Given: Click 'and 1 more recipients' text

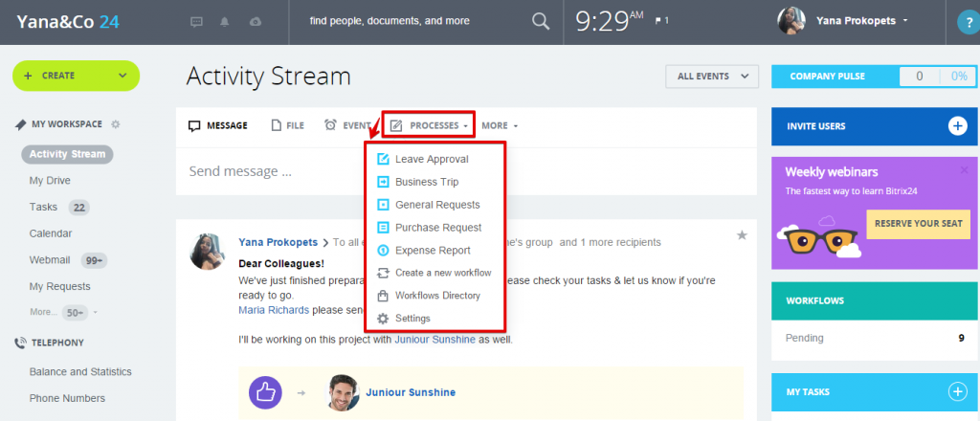Looking at the screenshot, I should pyautogui.click(x=610, y=242).
